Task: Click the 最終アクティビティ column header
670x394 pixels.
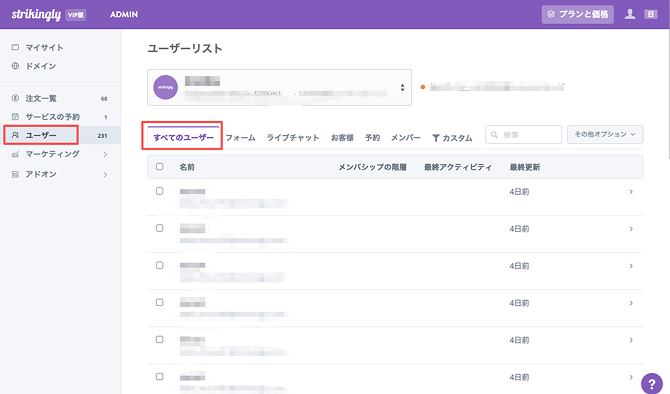Action: coord(458,167)
